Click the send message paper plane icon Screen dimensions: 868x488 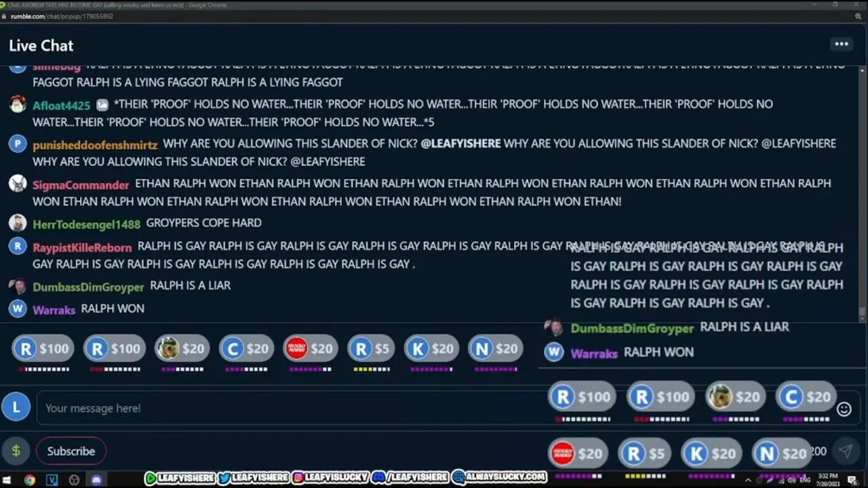pyautogui.click(x=846, y=451)
